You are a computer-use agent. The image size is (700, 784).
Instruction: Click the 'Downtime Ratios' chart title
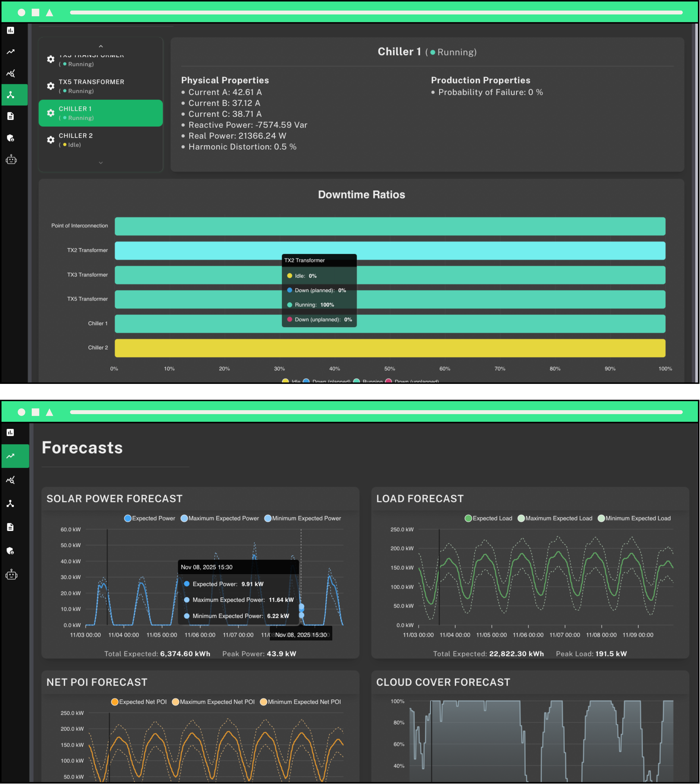(x=361, y=195)
